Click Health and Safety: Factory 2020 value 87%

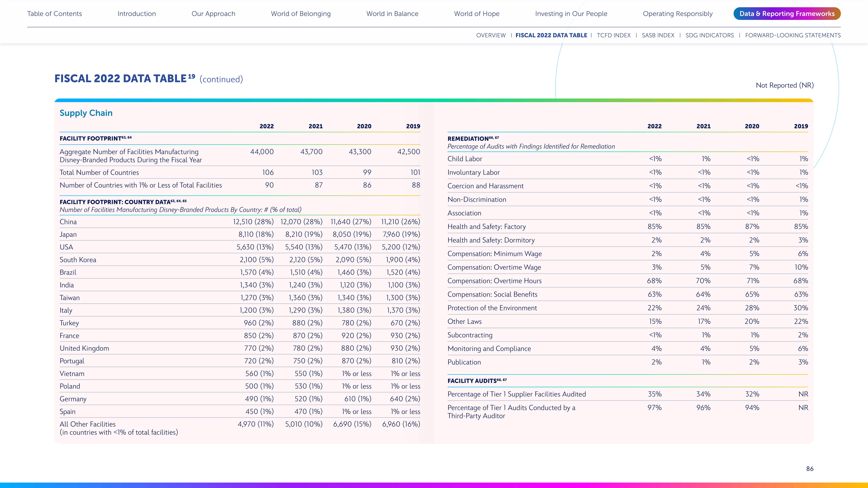pyautogui.click(x=752, y=227)
